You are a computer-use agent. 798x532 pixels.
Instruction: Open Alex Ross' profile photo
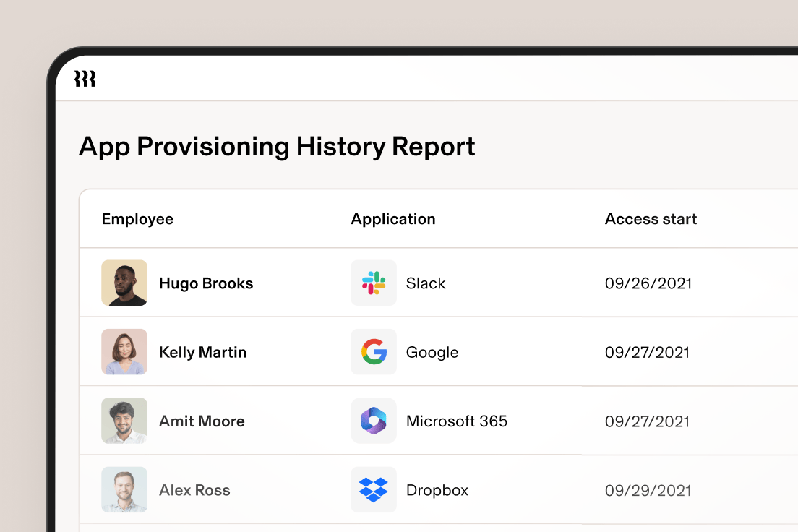[x=124, y=489]
